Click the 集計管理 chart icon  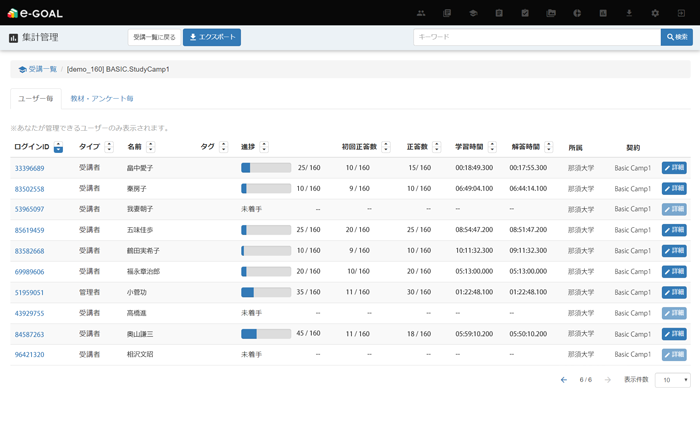(x=13, y=38)
